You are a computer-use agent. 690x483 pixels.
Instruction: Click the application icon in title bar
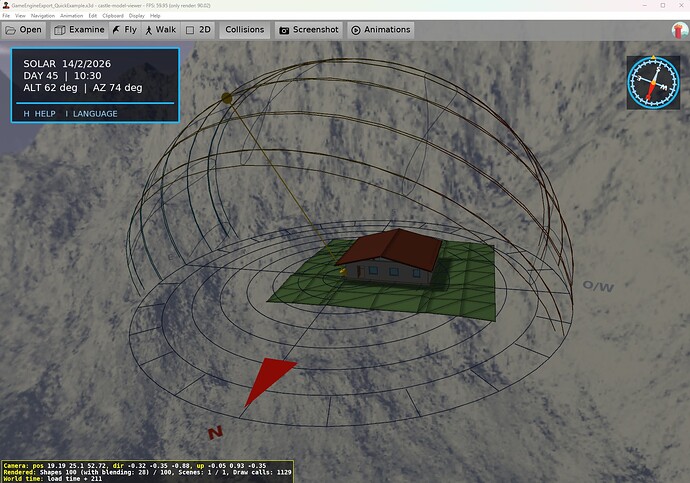(6, 5)
